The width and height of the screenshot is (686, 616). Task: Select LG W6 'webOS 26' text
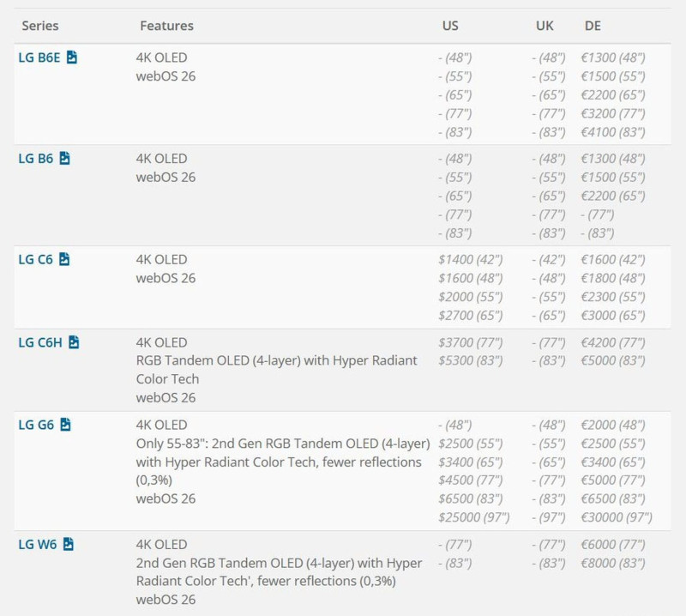coord(165,600)
